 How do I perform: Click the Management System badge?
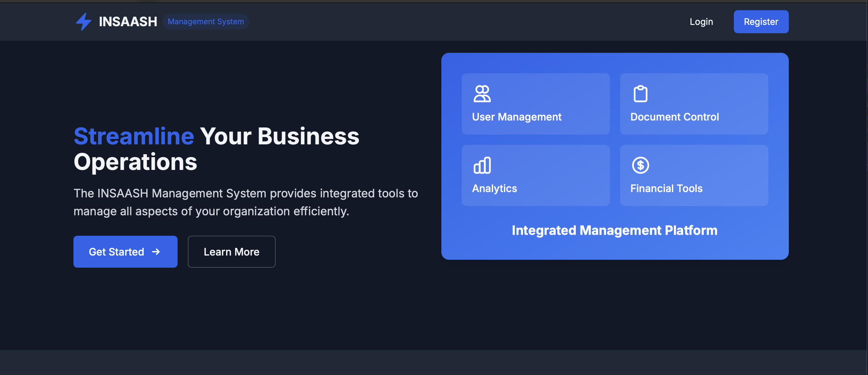tap(206, 22)
